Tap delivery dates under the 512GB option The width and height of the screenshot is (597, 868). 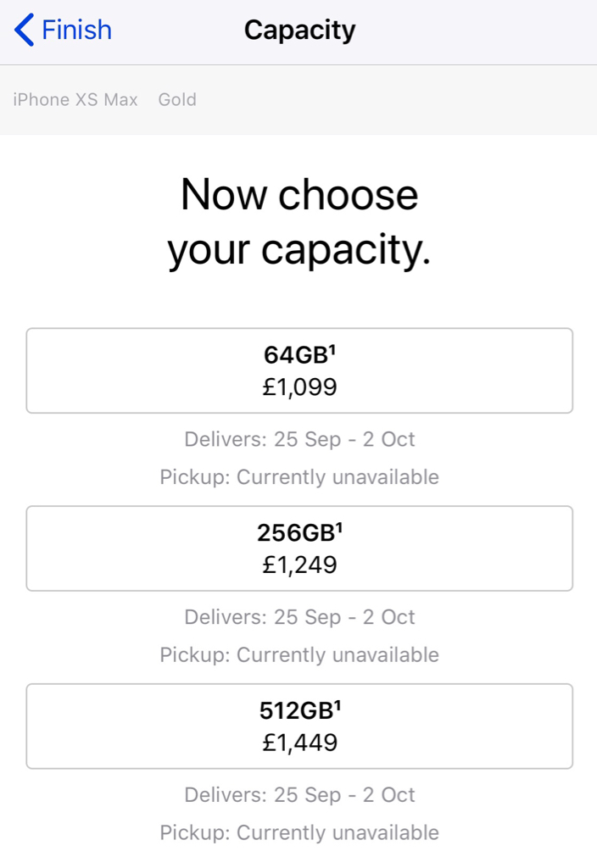tap(299, 795)
